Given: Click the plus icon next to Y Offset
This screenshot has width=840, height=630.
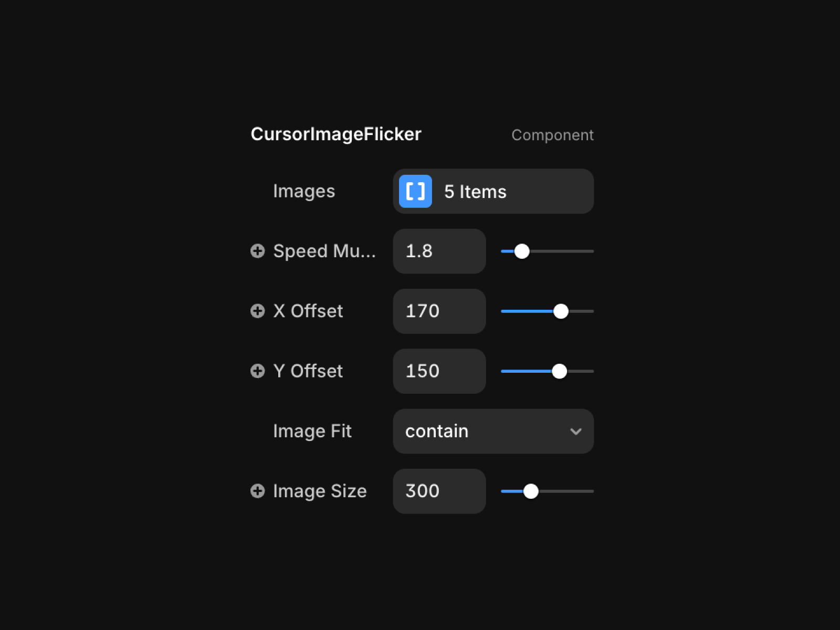Looking at the screenshot, I should (257, 371).
